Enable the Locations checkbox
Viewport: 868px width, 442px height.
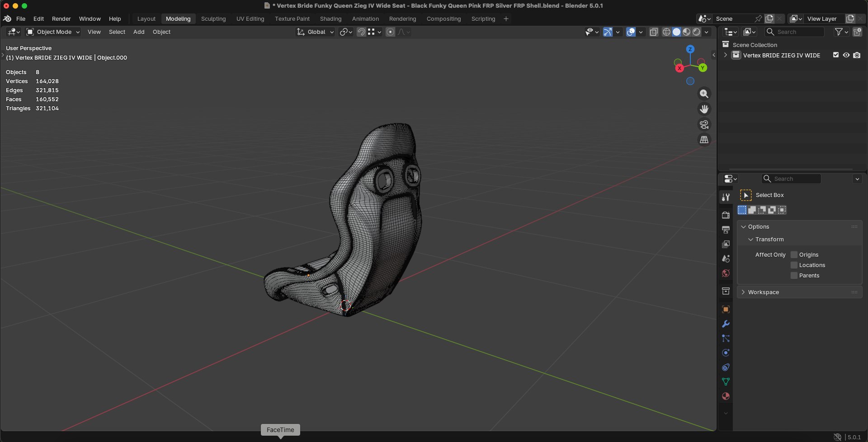[794, 265]
